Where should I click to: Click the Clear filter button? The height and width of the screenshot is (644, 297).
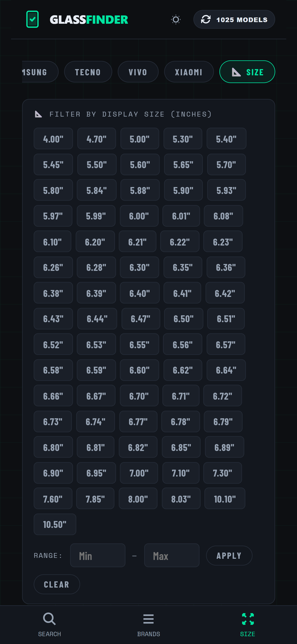click(57, 584)
